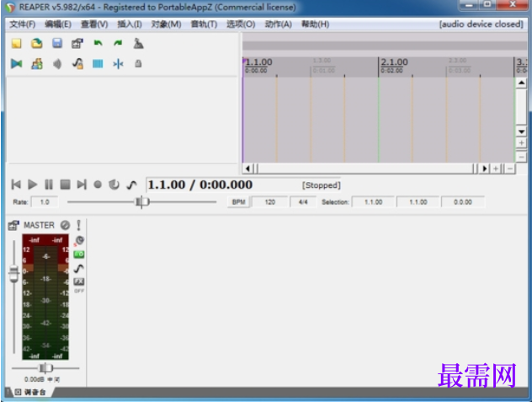This screenshot has height=402, width=532.
Task: Open the 编辑(E) menu
Action: 58,24
